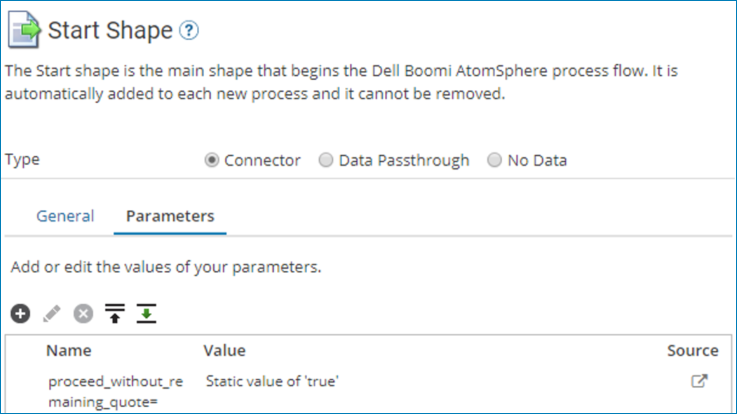Click the Start Shape green arrow icon
This screenshot has width=737, height=414.
[x=25, y=30]
